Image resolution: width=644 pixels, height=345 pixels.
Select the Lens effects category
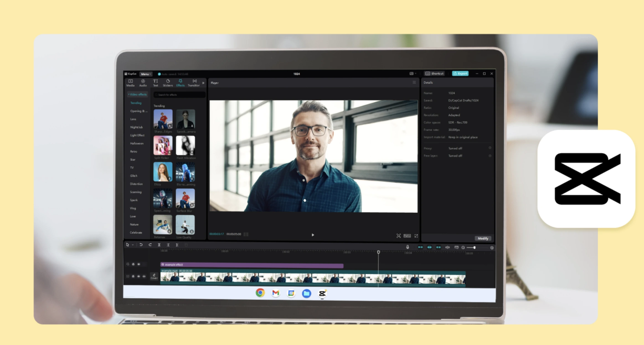point(133,119)
